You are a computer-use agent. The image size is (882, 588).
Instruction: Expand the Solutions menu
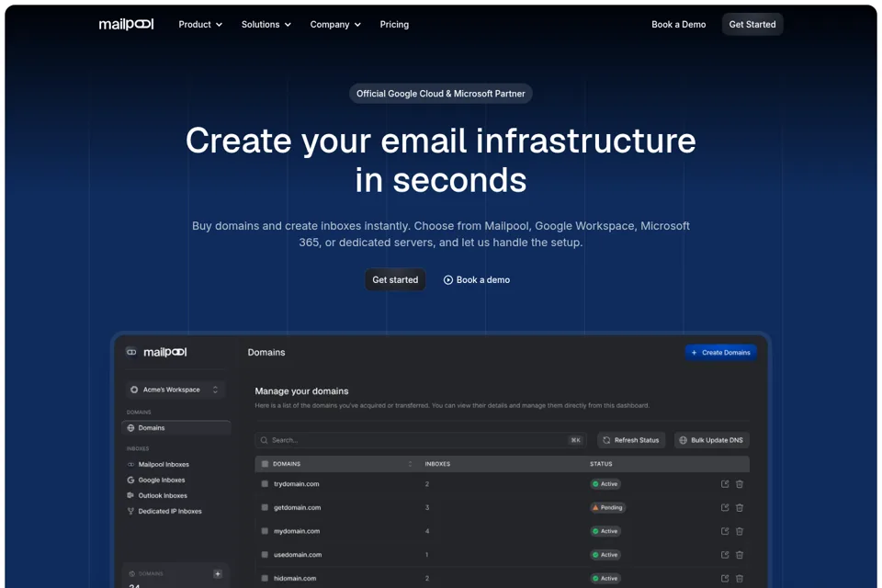click(x=266, y=25)
